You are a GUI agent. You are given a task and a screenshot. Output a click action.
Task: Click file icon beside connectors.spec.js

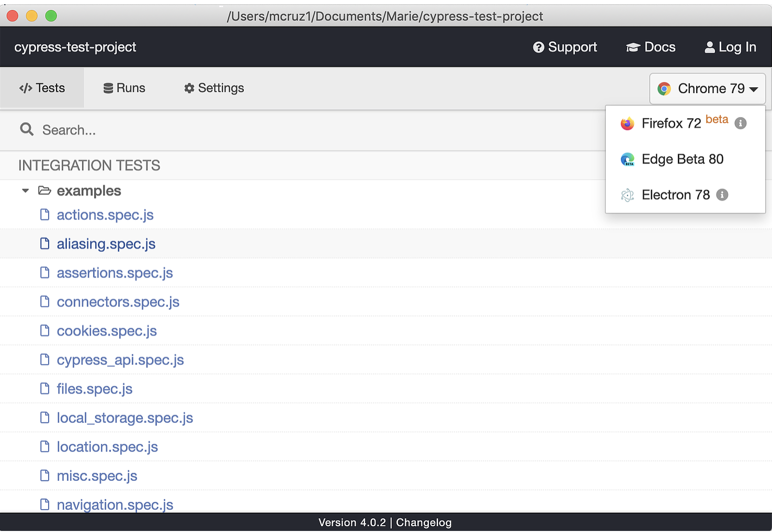click(45, 302)
